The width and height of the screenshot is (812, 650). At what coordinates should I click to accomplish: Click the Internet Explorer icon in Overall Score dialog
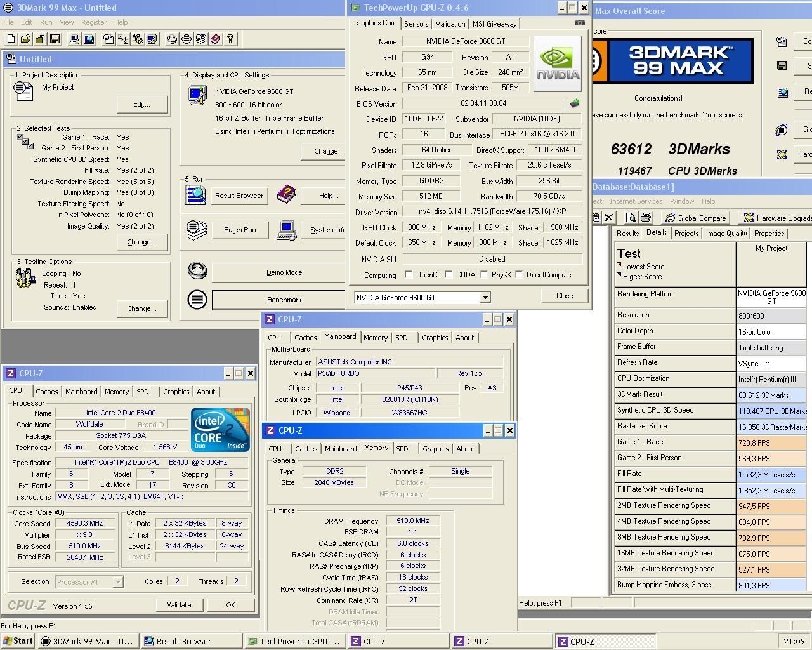782,129
